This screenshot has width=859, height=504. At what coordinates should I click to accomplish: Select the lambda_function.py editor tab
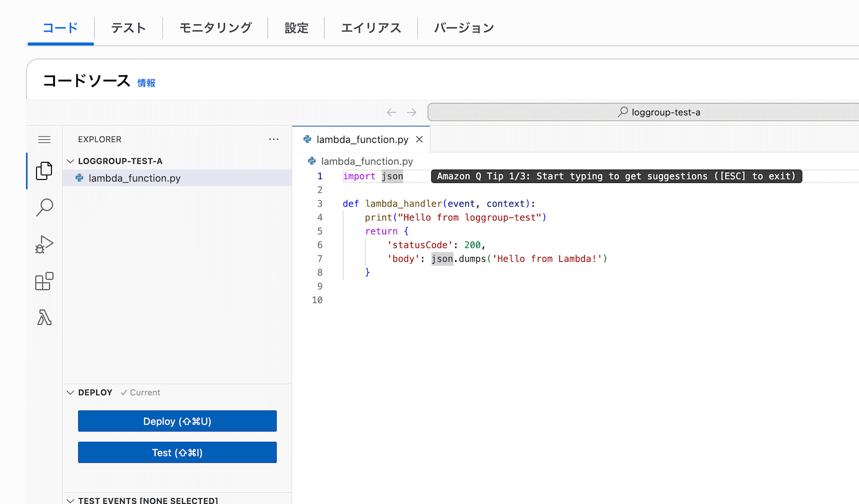(361, 140)
